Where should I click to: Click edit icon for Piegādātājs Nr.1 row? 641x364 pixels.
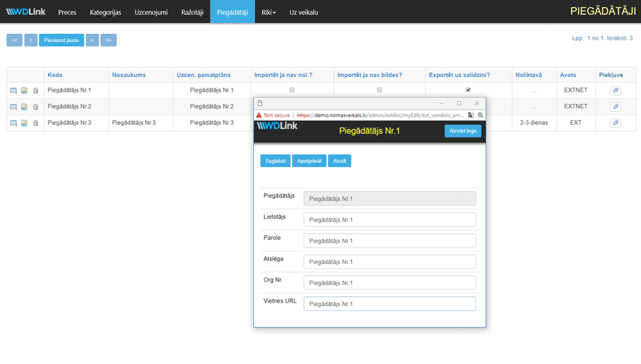[24, 90]
